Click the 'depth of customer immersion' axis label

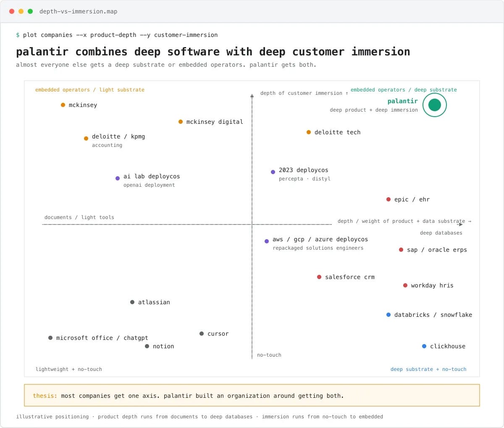tap(304, 93)
